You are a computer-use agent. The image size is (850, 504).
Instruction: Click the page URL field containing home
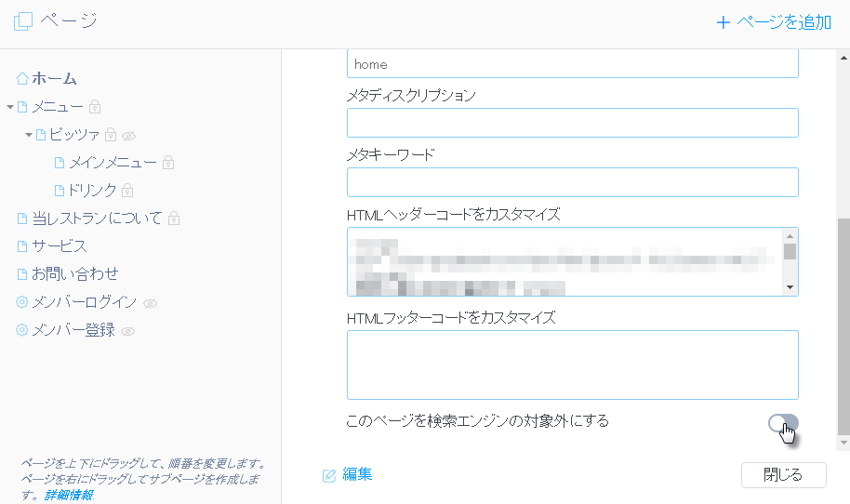(x=573, y=64)
